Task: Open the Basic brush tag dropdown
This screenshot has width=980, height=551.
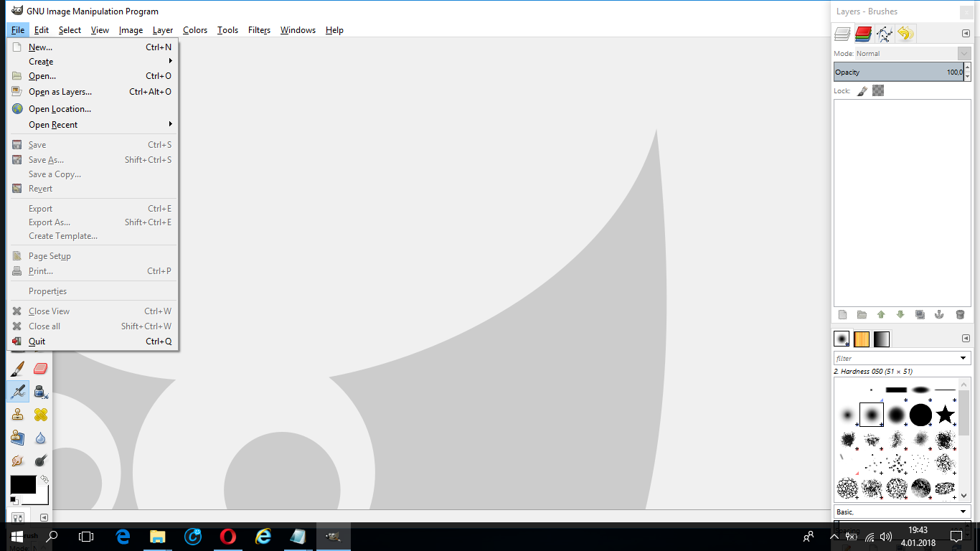Action: (x=903, y=512)
